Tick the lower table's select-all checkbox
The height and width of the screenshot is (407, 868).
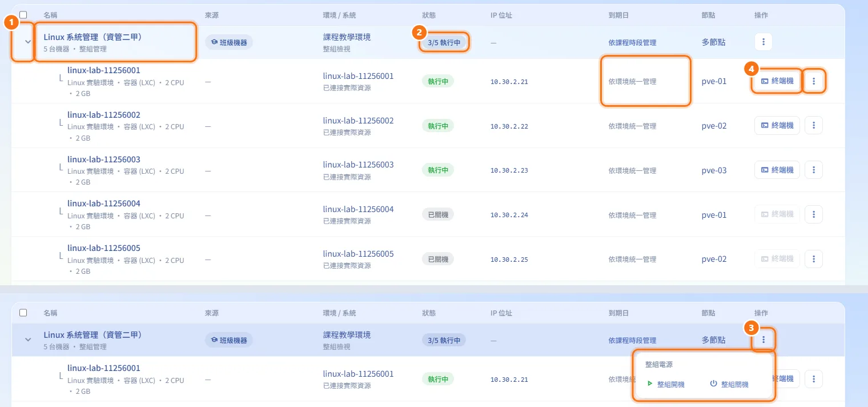(23, 313)
